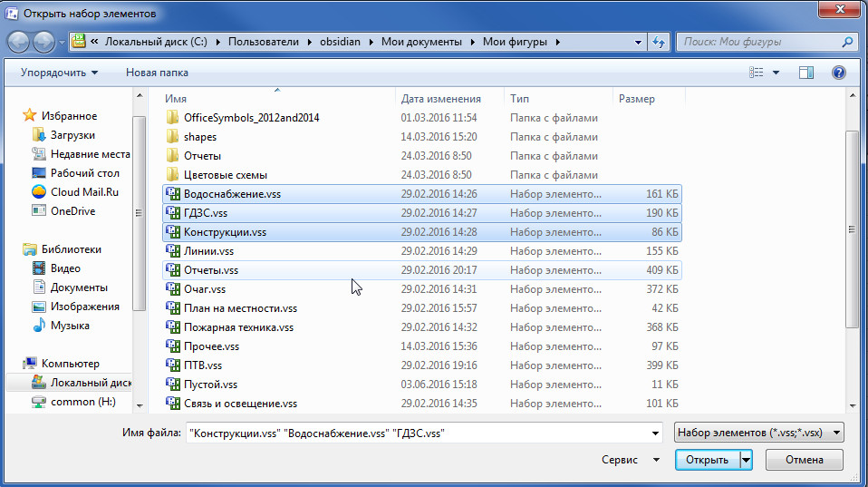Open the file type filter combo box
Screen dimensions: 868x487
(758, 433)
